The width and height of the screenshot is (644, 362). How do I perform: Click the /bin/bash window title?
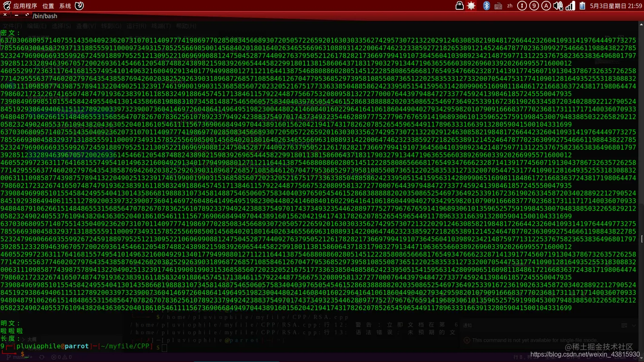coord(45,16)
